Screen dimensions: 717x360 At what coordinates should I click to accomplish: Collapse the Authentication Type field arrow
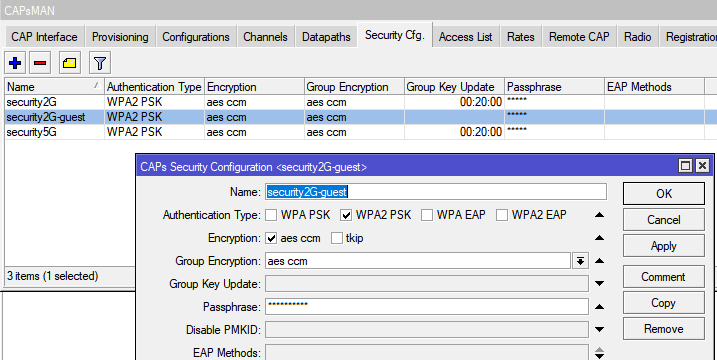point(599,215)
